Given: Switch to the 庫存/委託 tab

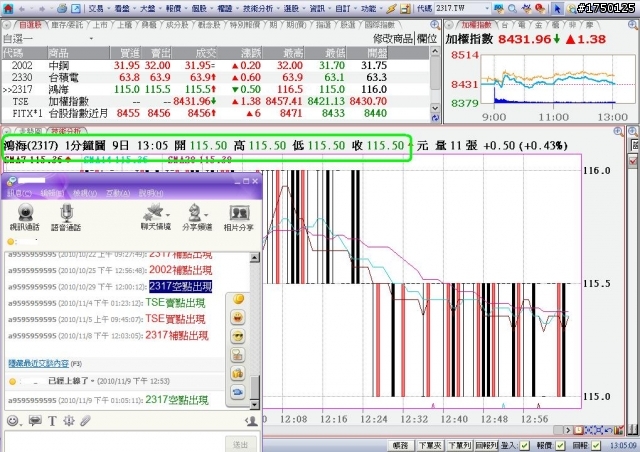Looking at the screenshot, I should tap(67, 25).
